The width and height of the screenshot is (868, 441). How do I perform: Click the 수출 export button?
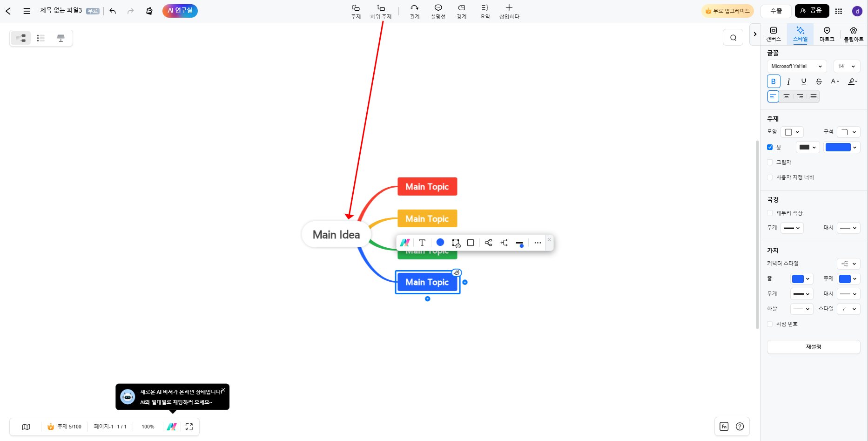click(x=776, y=11)
